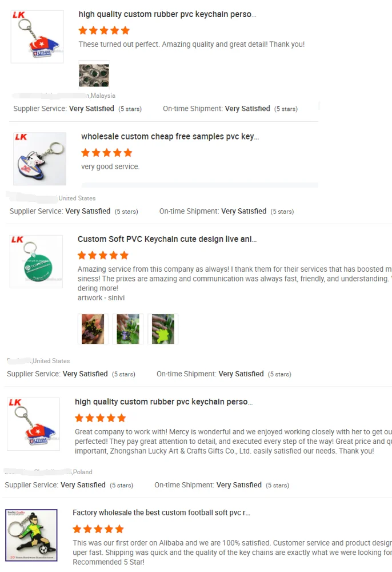Click "Factory wholesale the best custom football" title
Image resolution: width=392 pixels, height=572 pixels.
tap(161, 513)
